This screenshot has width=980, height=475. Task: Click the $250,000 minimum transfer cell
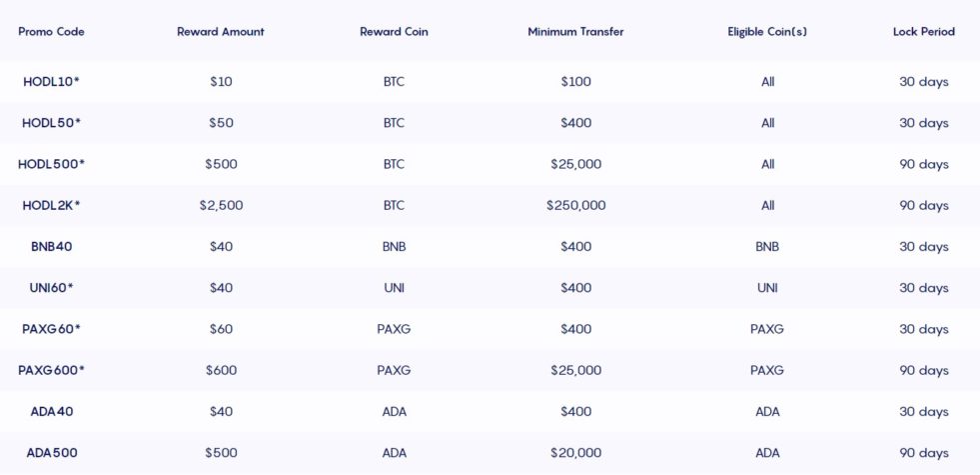click(x=575, y=206)
